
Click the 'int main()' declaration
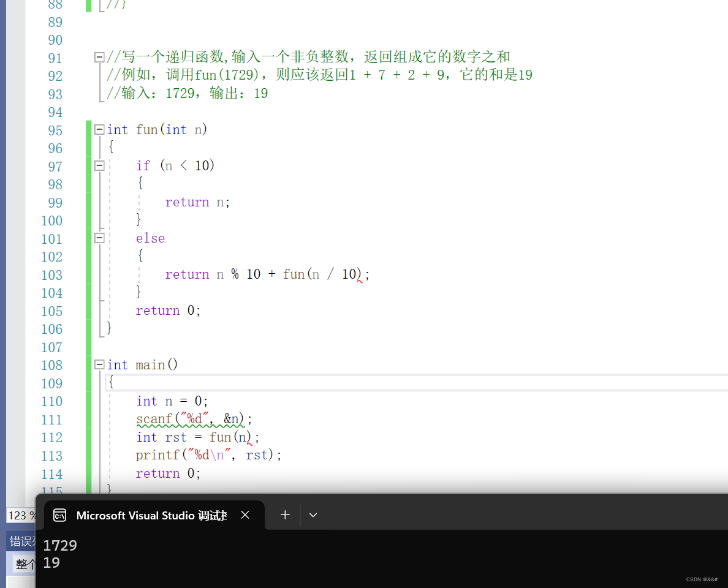pyautogui.click(x=142, y=365)
